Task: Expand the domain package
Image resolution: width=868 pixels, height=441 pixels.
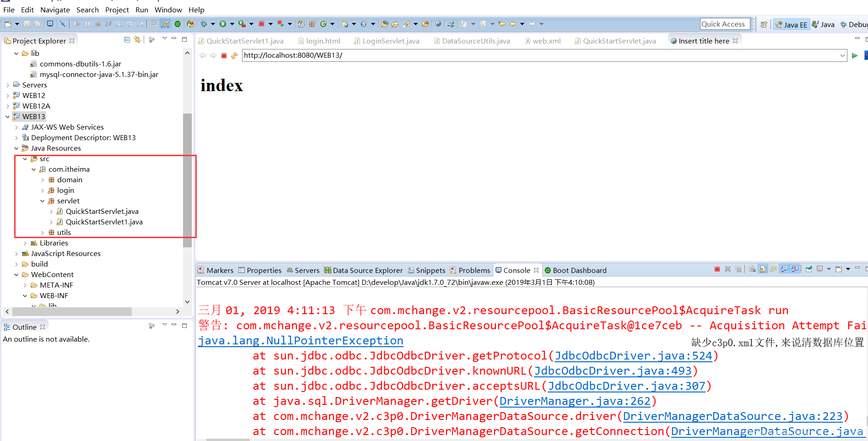Action: point(43,180)
